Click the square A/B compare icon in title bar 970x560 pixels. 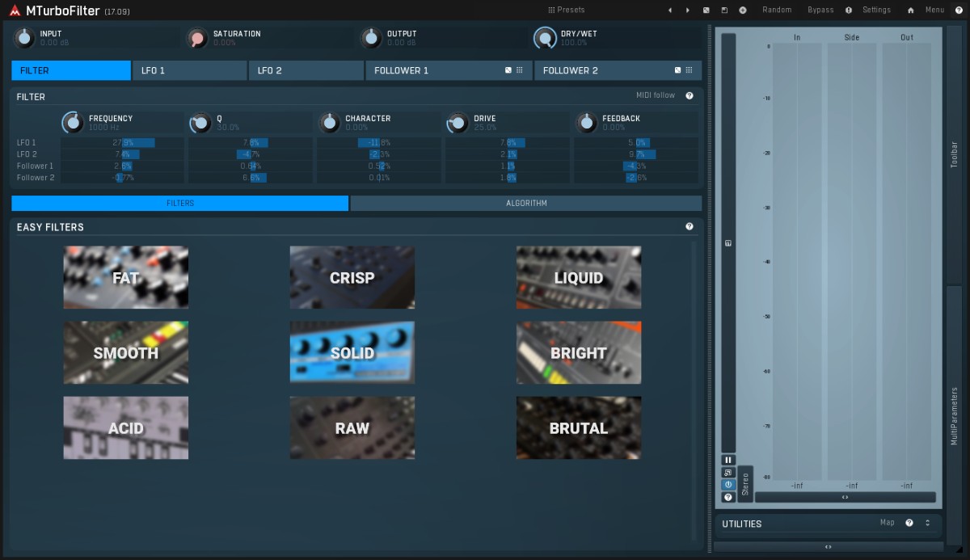click(x=724, y=11)
